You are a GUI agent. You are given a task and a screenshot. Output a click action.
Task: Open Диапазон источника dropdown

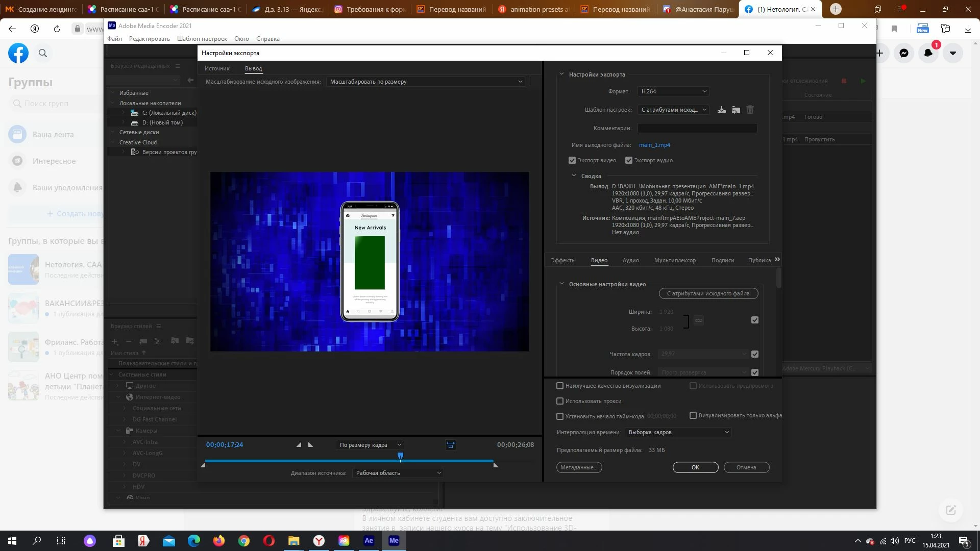(398, 473)
